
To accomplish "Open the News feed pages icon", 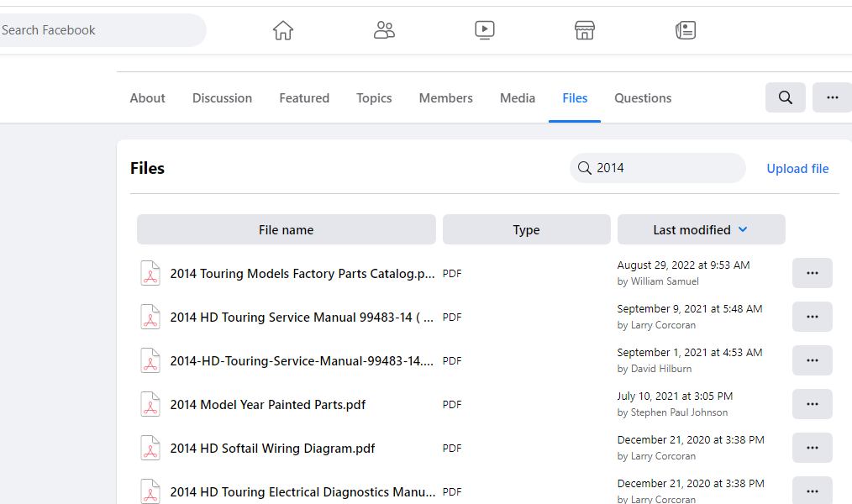I will [686, 30].
